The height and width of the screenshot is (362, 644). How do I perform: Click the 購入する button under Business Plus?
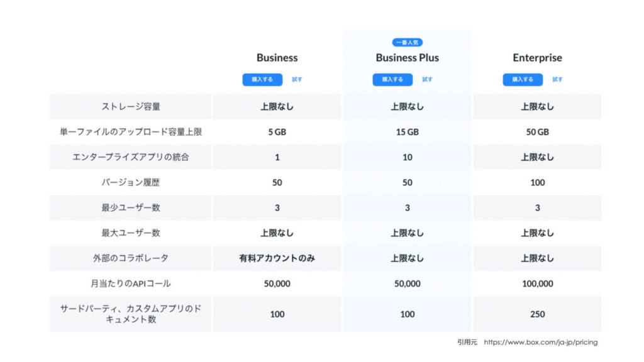(392, 79)
